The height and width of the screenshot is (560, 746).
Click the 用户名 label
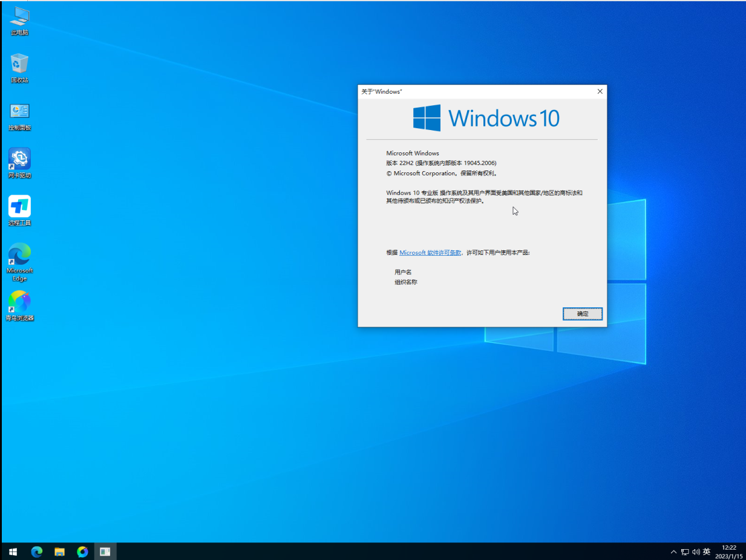click(403, 272)
